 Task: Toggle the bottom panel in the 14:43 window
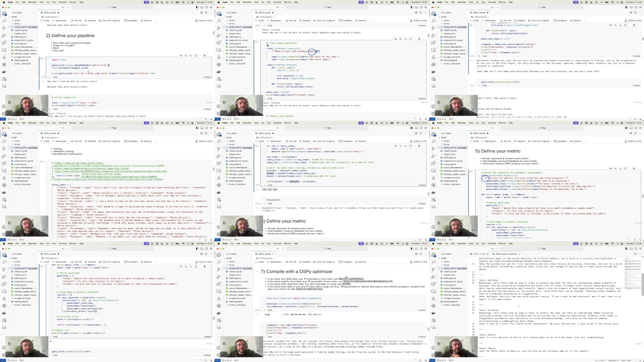coord(202,7)
